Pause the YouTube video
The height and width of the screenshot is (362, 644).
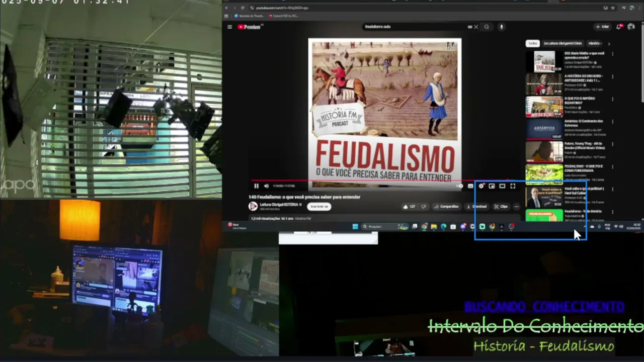[x=256, y=186]
